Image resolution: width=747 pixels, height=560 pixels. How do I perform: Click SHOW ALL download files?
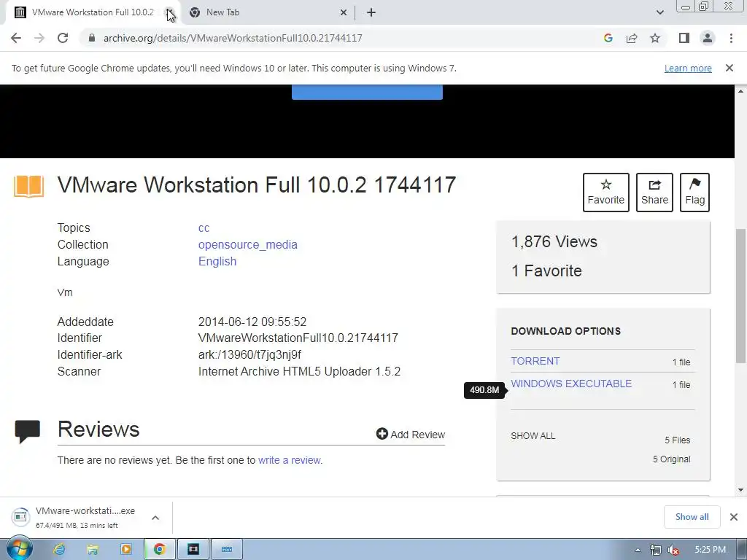tap(533, 436)
